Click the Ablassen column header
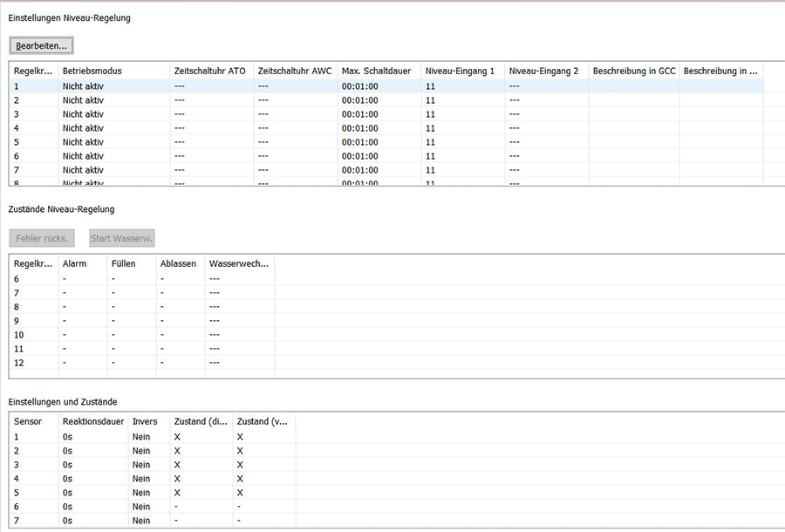The image size is (785, 532). point(178,263)
